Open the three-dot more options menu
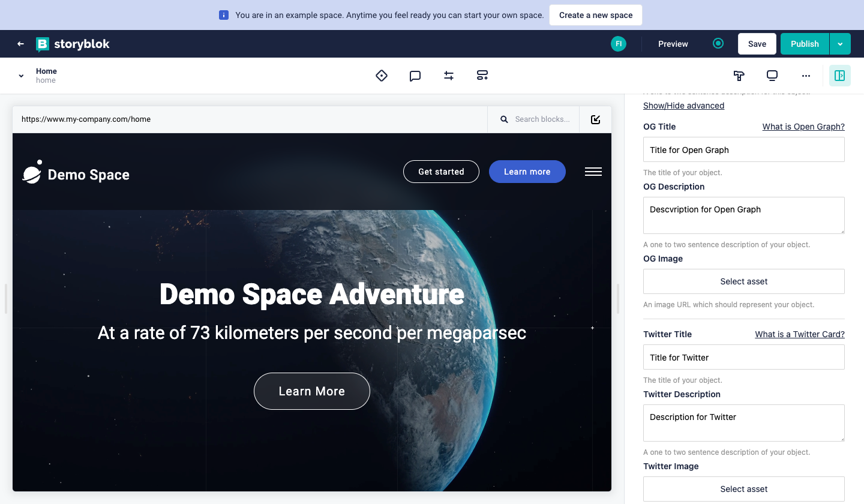The image size is (864, 504). click(x=806, y=76)
